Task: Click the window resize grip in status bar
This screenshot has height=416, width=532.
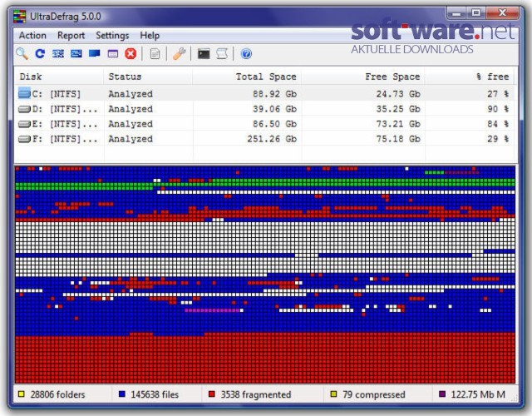Action: pyautogui.click(x=515, y=398)
